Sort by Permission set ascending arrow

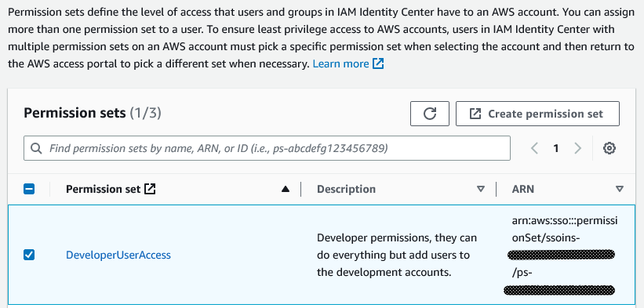point(286,189)
